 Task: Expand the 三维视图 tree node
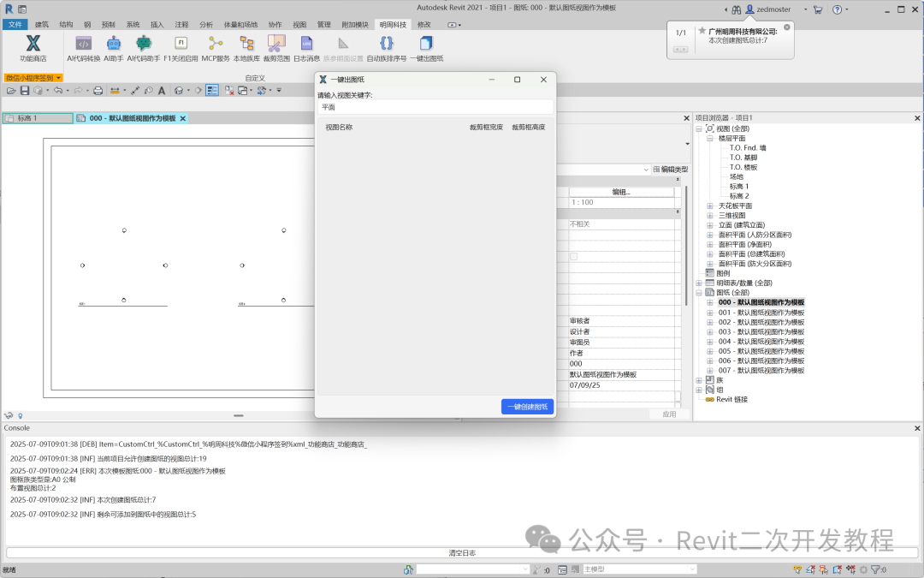click(x=710, y=216)
